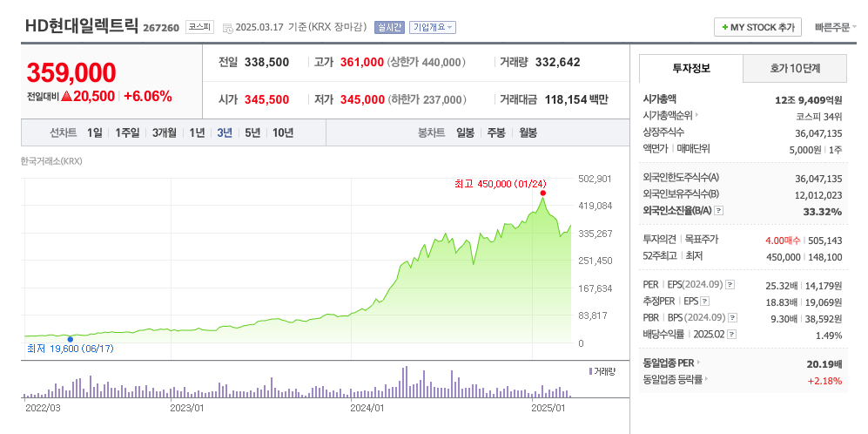This screenshot has height=434, width=868.
Task: Click the 전일 338,500 value
Action: point(266,62)
